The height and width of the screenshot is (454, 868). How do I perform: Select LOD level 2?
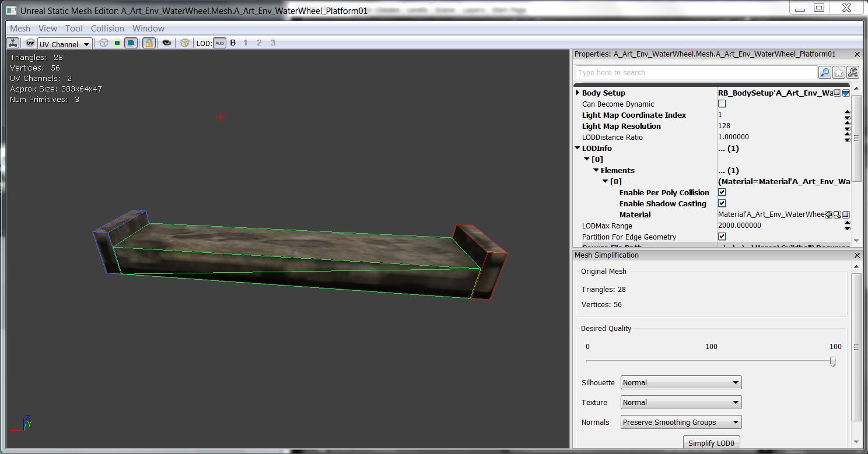(259, 43)
